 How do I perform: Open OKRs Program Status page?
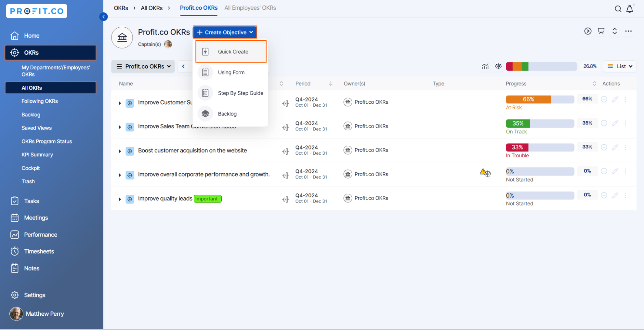[47, 141]
